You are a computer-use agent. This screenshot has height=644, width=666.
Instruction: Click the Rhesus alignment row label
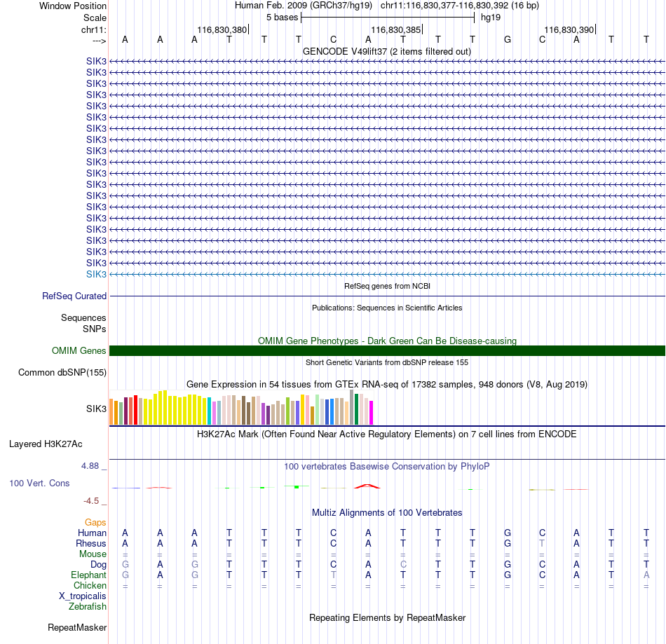coord(91,543)
